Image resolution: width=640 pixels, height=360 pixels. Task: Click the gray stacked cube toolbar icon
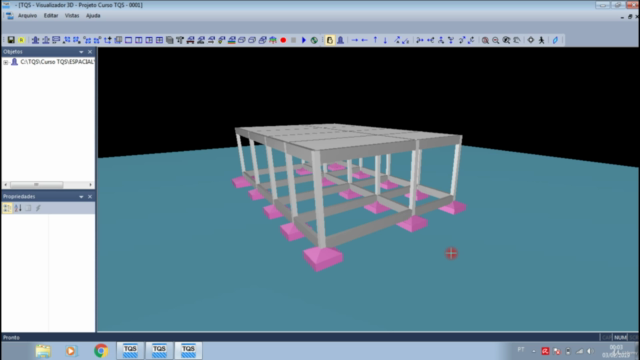pyautogui.click(x=170, y=40)
